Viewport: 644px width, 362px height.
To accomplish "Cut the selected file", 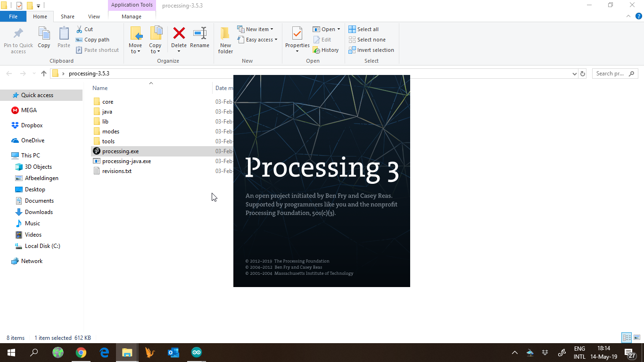I will pos(84,29).
